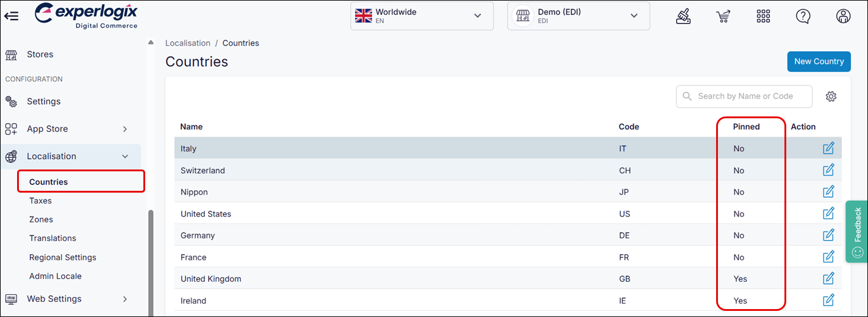Expand the App Store submenu
The height and width of the screenshot is (317, 868).
pos(125,129)
